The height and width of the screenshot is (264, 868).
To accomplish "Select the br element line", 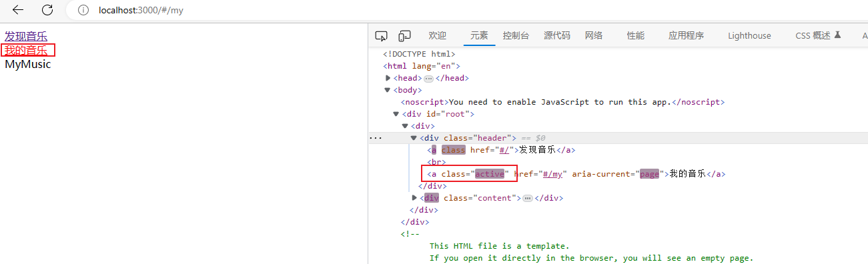I will 436,162.
